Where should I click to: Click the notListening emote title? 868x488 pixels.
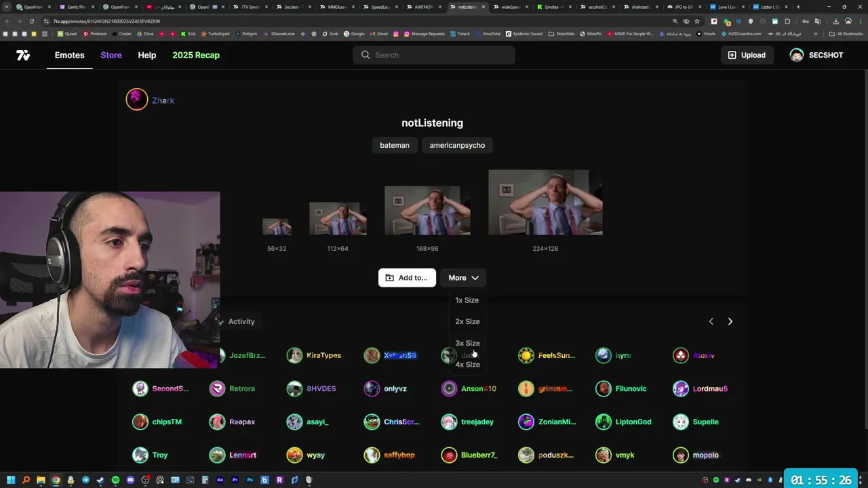coord(432,123)
